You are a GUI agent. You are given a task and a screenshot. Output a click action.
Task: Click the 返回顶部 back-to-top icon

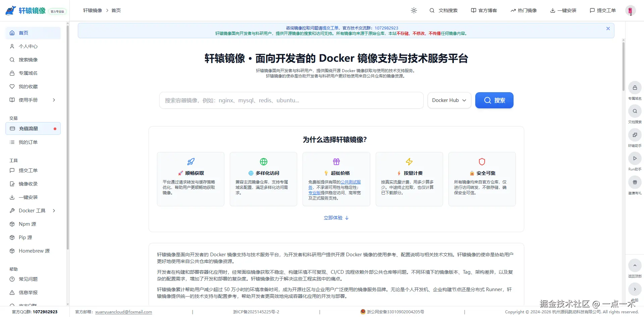point(635,265)
